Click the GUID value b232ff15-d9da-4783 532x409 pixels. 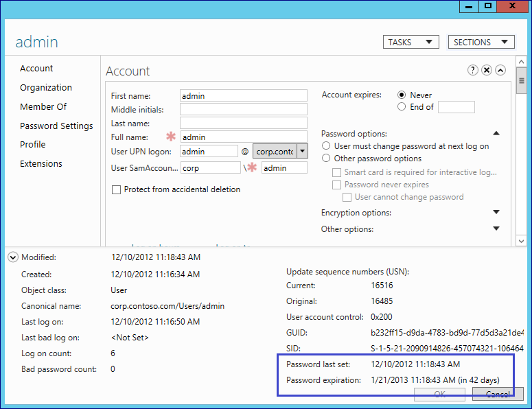[x=447, y=333]
